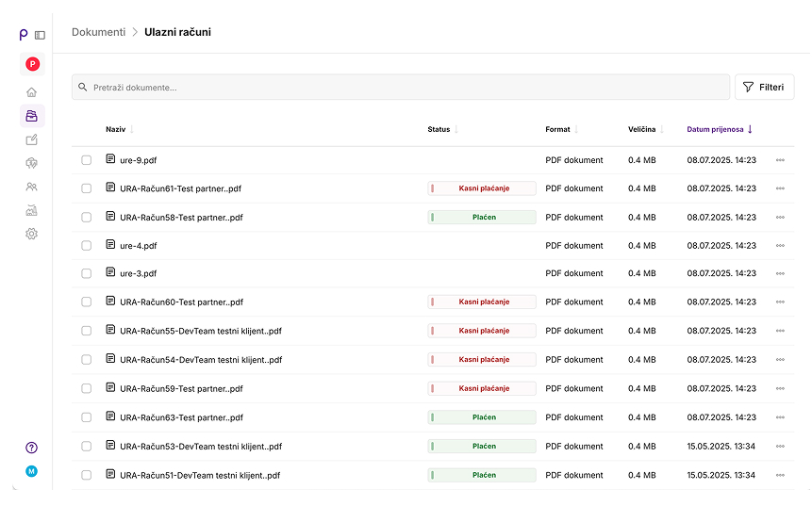Screen dimensions: 812x506
Task: Open the users group icon in sidebar
Action: (31, 187)
